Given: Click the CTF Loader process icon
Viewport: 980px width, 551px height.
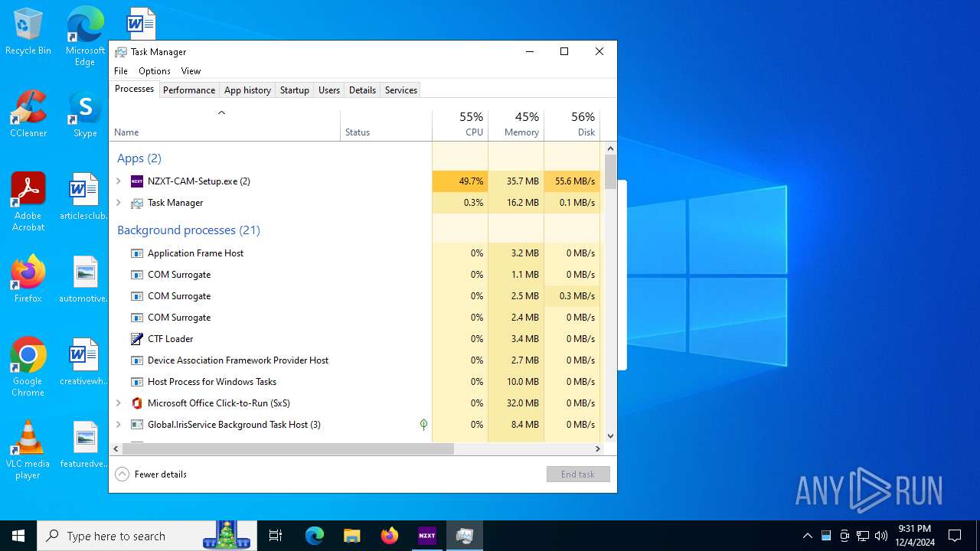Looking at the screenshot, I should point(137,339).
